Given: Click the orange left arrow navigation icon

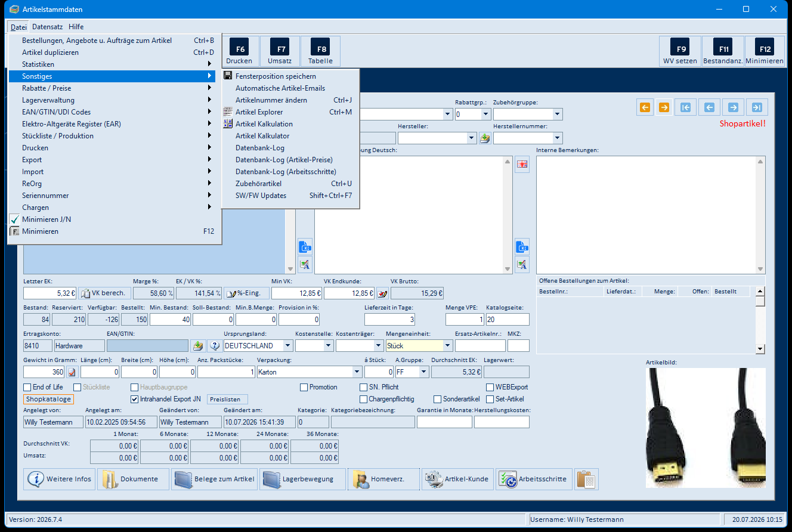Looking at the screenshot, I should pos(645,107).
